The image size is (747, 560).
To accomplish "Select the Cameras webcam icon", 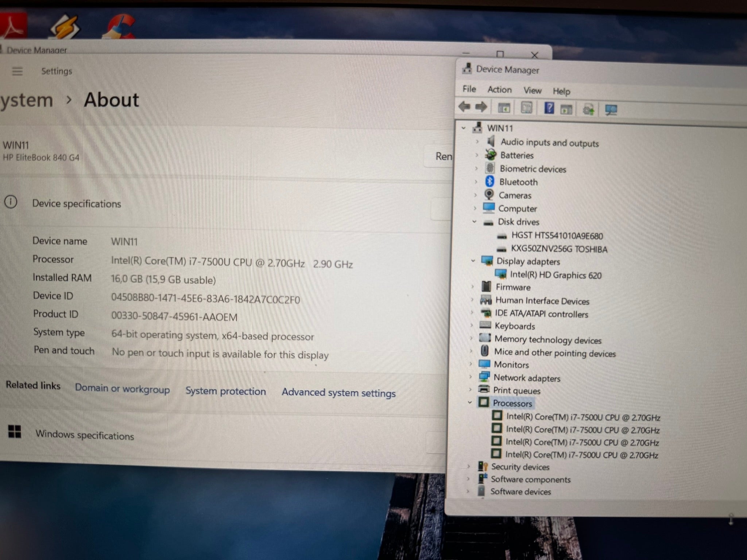I will (x=489, y=194).
